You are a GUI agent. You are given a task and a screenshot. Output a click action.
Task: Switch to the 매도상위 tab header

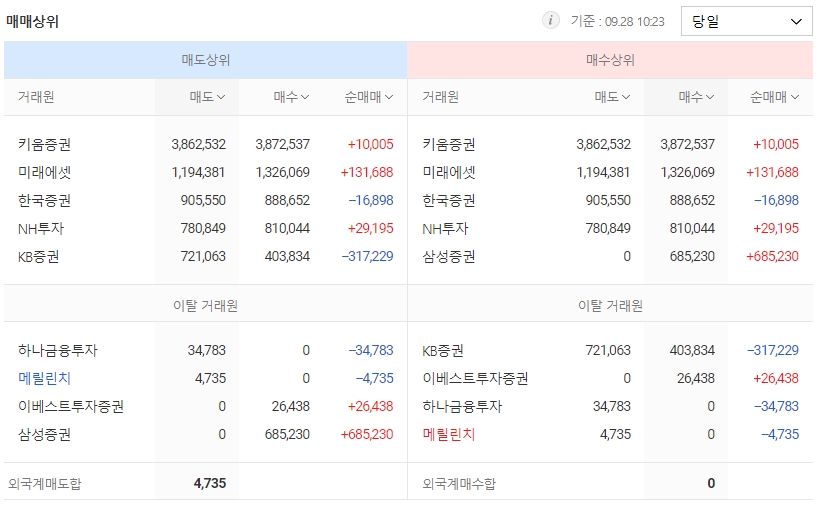(x=206, y=60)
